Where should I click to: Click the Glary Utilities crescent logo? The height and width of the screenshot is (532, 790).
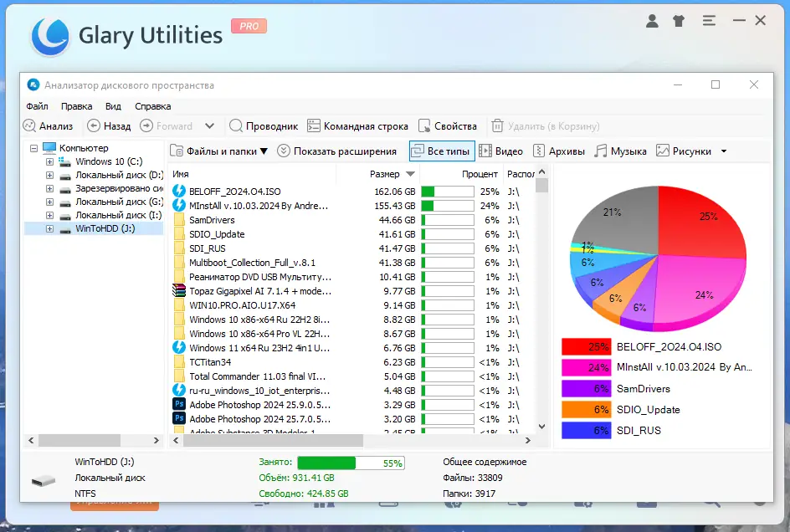[49, 37]
